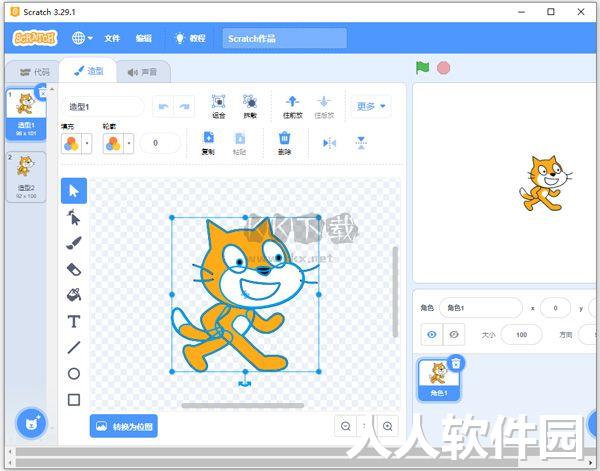Select the Circle tool
Screen dimensions: 600x471
pyautogui.click(x=74, y=373)
